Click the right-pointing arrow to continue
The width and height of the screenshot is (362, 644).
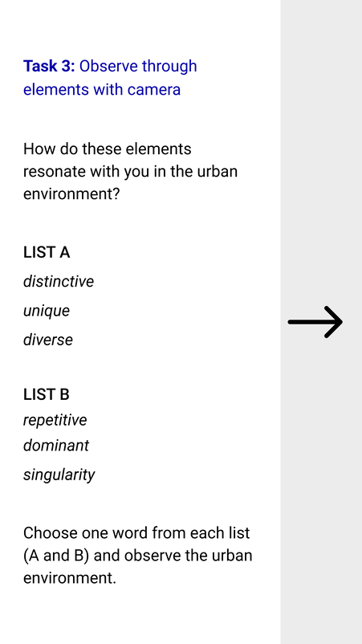(x=315, y=322)
